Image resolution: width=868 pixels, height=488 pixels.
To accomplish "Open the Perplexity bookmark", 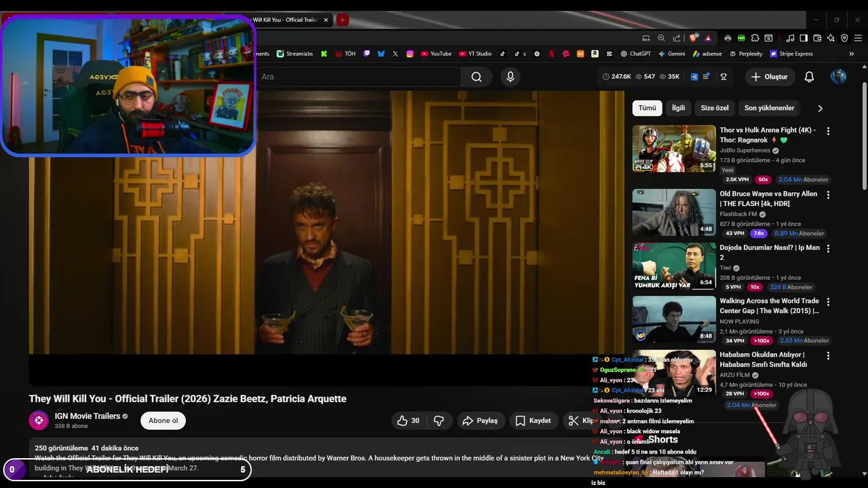I will [745, 54].
